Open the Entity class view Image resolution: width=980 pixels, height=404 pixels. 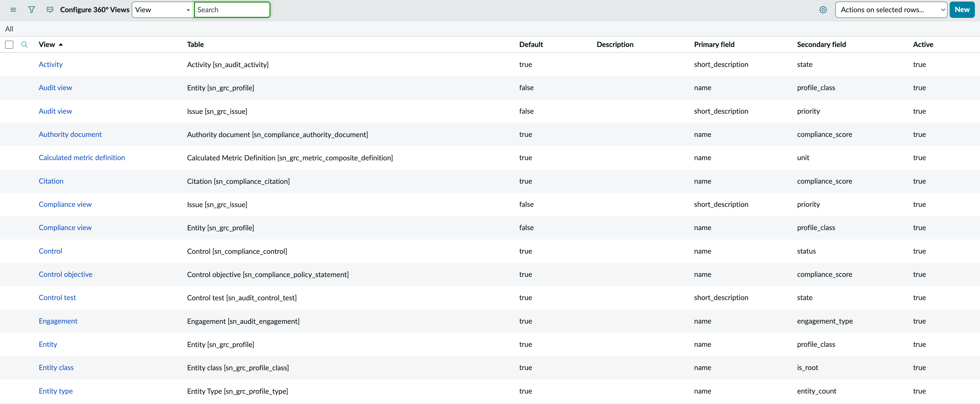56,367
